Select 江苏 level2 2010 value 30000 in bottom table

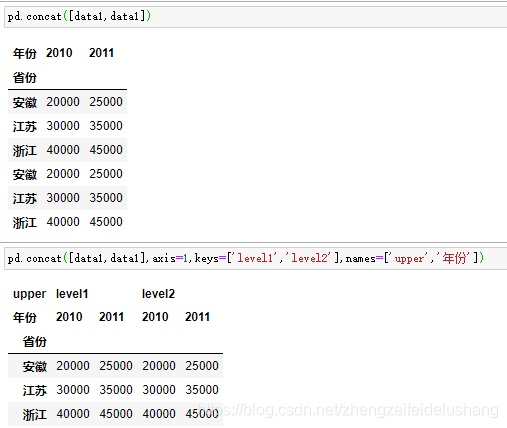point(159,390)
